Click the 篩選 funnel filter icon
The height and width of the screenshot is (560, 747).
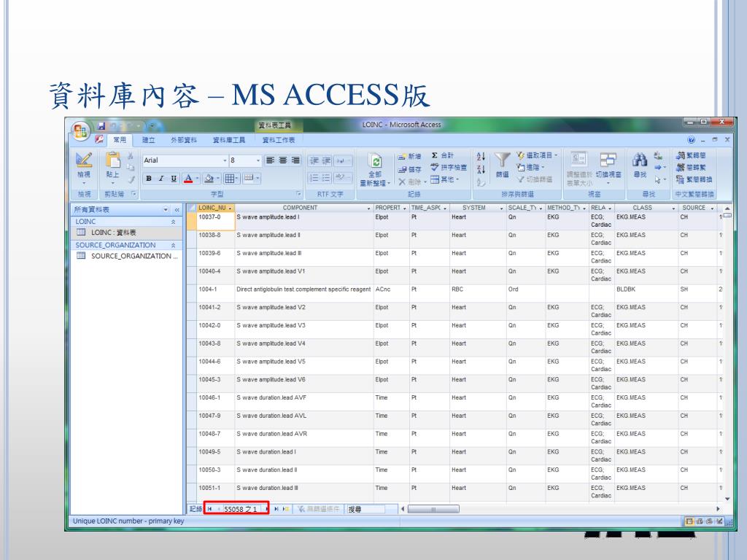click(502, 165)
